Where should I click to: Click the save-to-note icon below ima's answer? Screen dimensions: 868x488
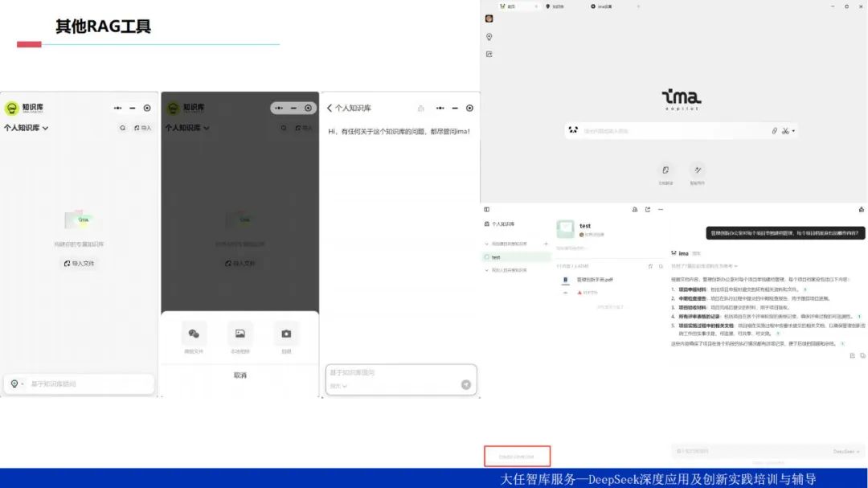(x=853, y=355)
